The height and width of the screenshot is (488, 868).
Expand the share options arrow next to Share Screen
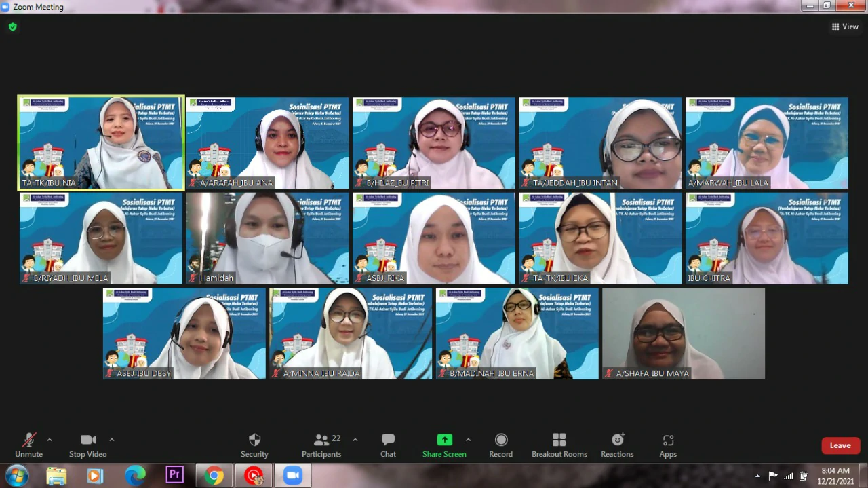pos(468,440)
